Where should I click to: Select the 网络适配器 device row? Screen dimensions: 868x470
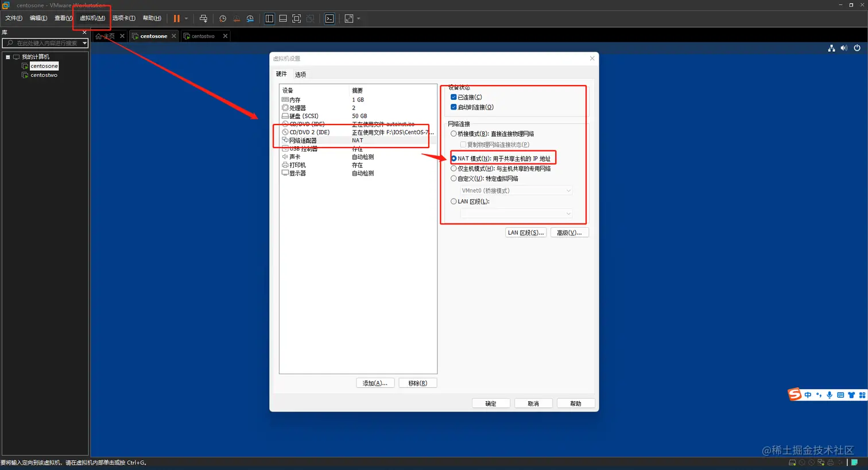358,141
